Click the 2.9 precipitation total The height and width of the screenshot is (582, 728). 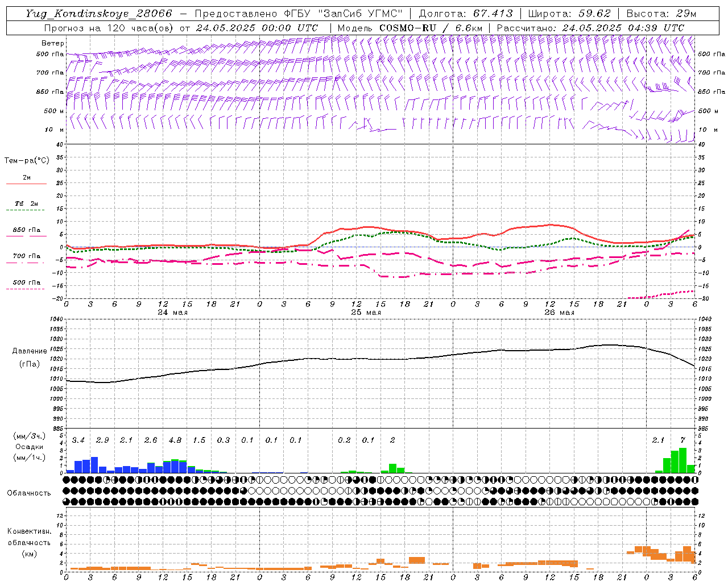pyautogui.click(x=102, y=440)
